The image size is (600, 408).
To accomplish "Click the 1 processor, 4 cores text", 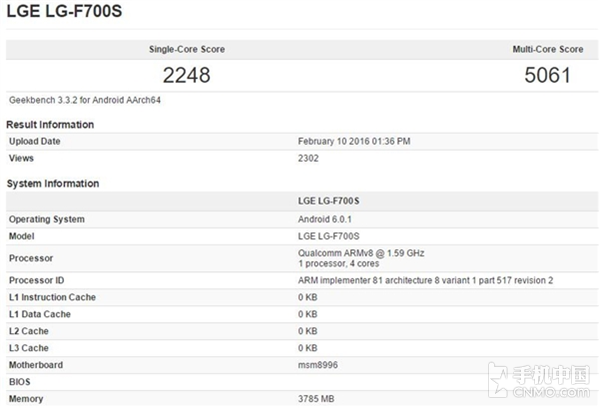I will (x=339, y=264).
